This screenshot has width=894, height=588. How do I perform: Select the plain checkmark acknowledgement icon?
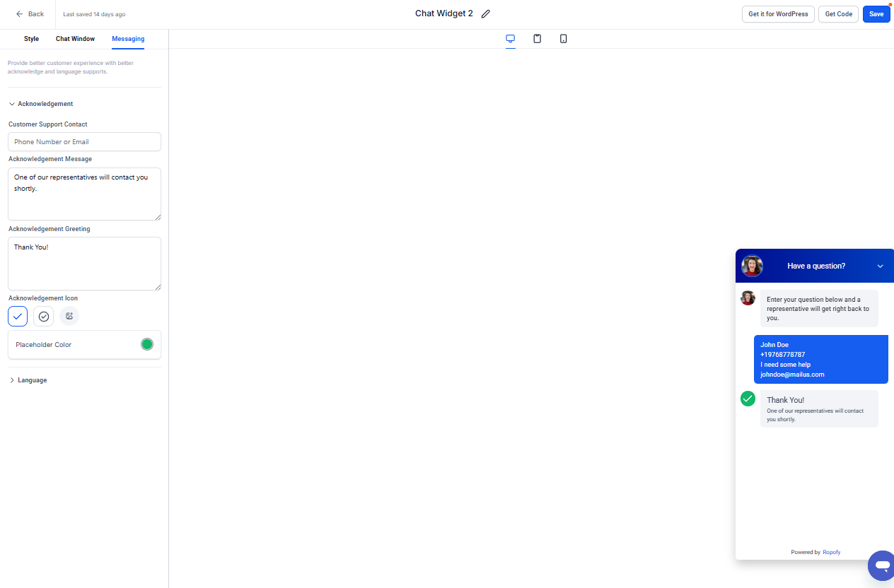click(18, 316)
